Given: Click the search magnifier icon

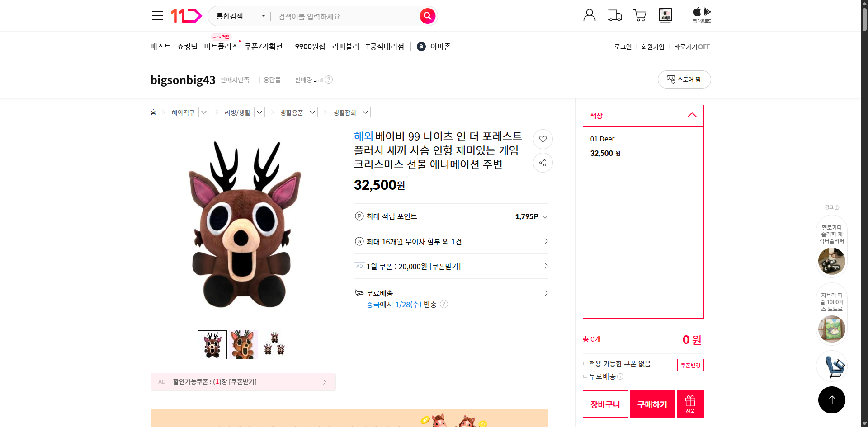Looking at the screenshot, I should coord(427,15).
